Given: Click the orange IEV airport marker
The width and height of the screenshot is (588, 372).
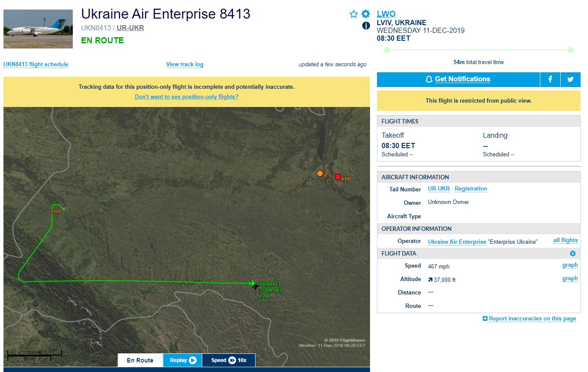Looking at the screenshot, I should 320,174.
